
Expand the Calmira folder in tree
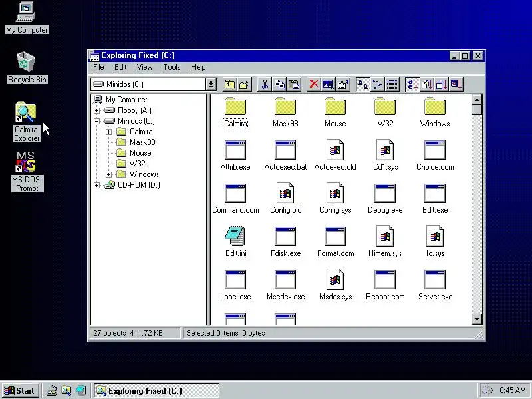click(x=108, y=132)
